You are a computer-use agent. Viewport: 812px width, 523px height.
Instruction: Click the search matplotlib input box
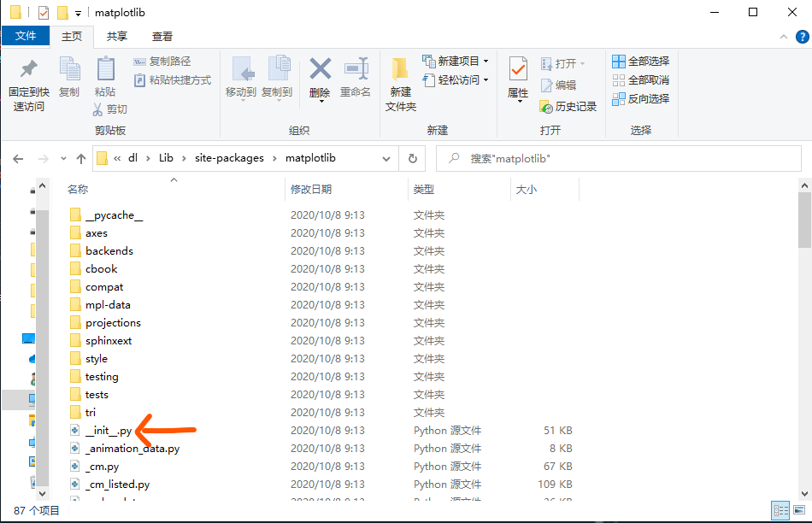(x=619, y=158)
